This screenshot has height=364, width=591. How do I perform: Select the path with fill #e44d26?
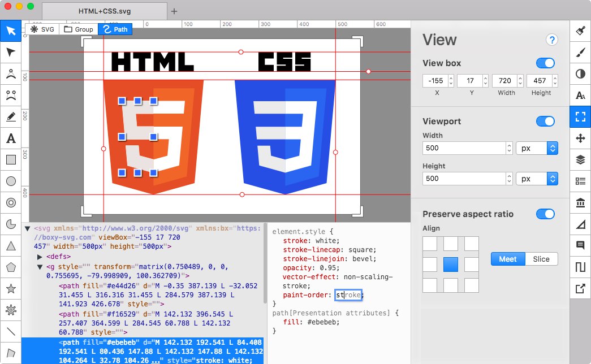[158, 294]
